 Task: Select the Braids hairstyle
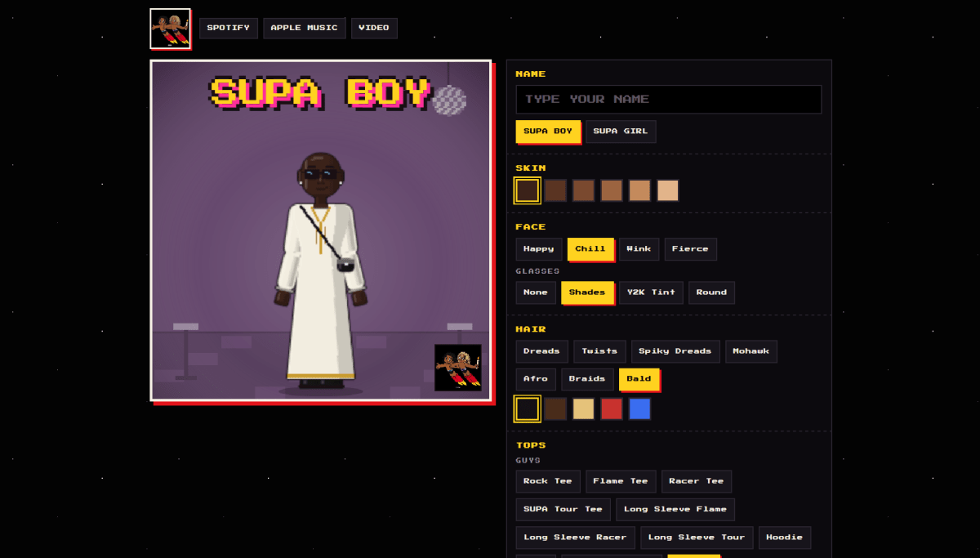(x=587, y=379)
